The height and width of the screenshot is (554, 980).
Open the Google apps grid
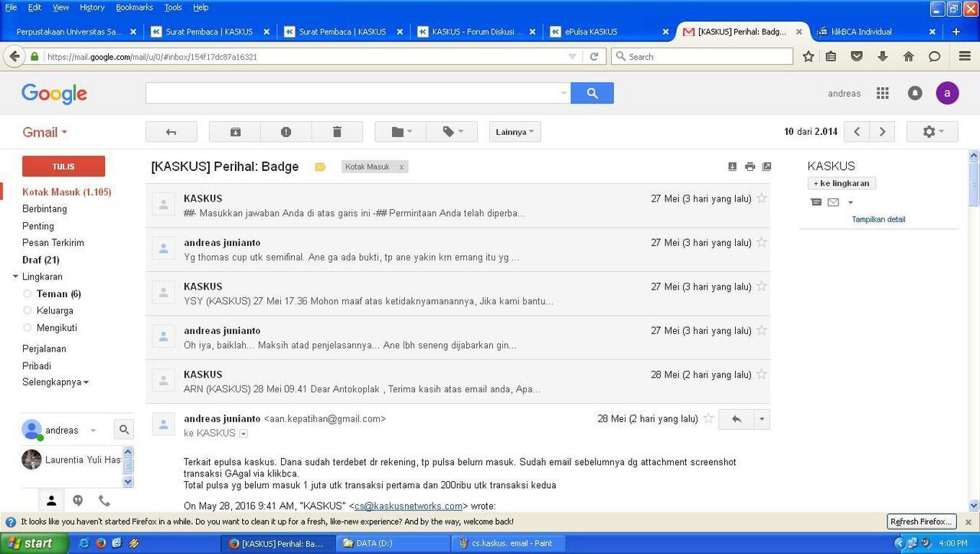883,93
